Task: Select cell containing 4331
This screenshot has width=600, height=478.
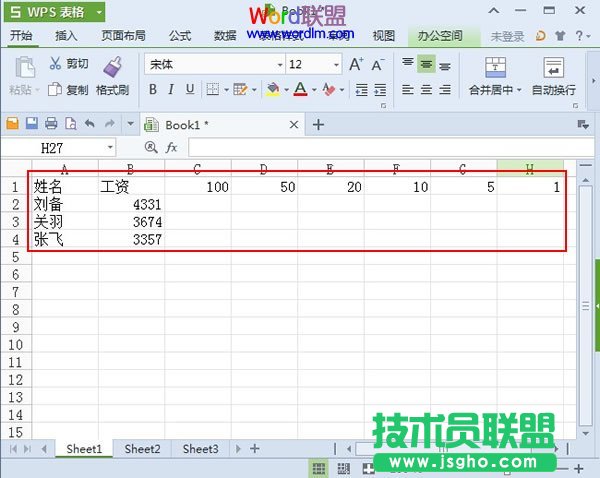Action: click(x=132, y=204)
